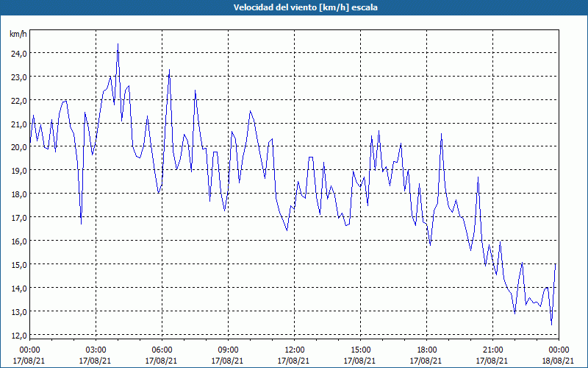This screenshot has height=368, width=588.
Task: Click the 18:00 time axis label
Action: pyautogui.click(x=427, y=350)
